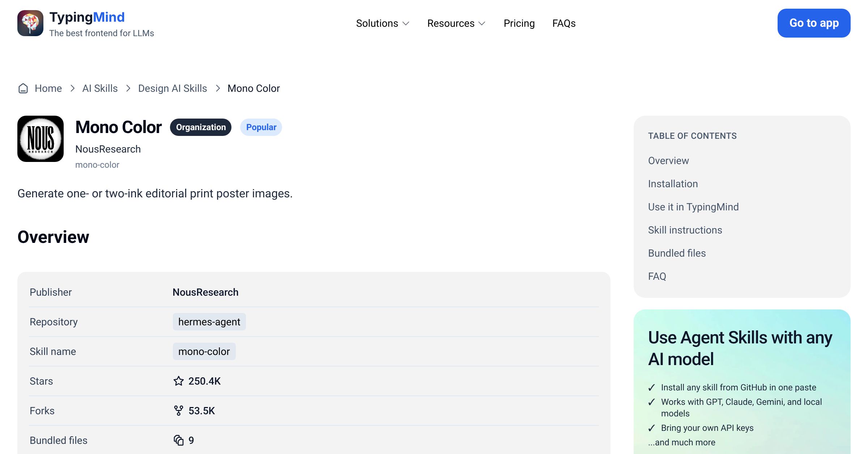Click the Mono Color breadcrumb item
Image resolution: width=868 pixels, height=454 pixels.
(x=254, y=89)
